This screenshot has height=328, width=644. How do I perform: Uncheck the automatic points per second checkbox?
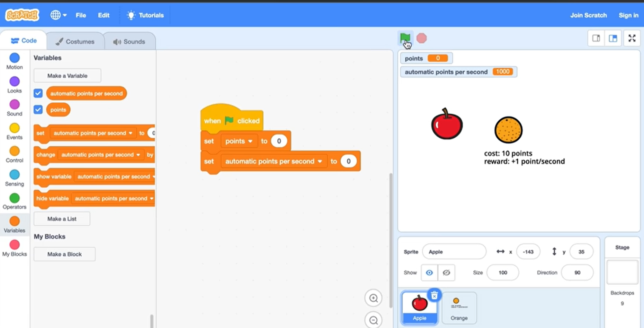point(38,93)
